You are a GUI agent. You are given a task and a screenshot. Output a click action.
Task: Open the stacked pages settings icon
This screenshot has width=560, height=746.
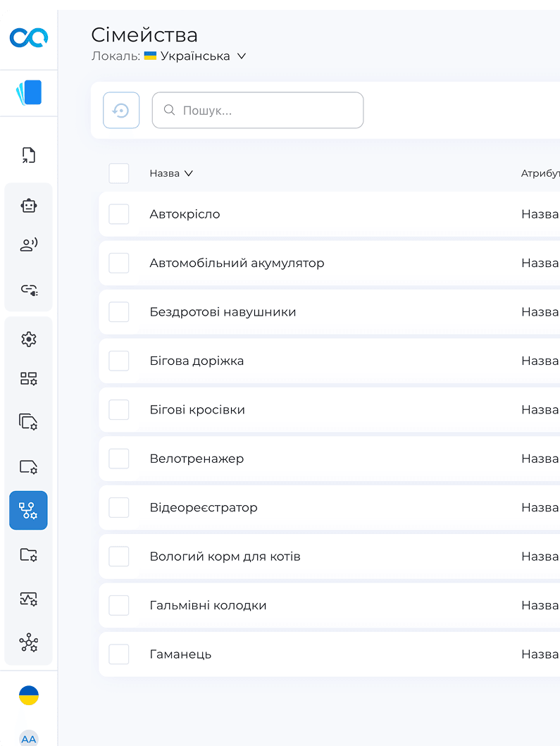coord(29,422)
